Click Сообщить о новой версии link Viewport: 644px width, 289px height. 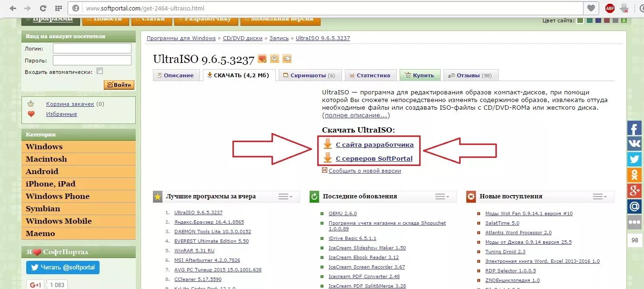[x=364, y=171]
